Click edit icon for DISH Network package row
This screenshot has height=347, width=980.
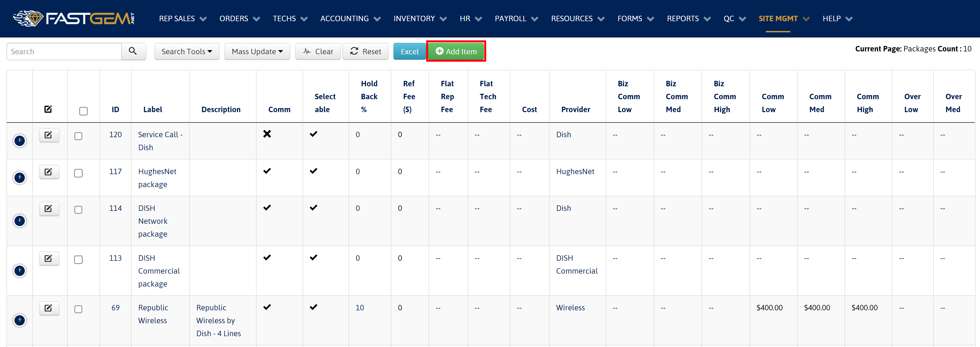(x=49, y=209)
